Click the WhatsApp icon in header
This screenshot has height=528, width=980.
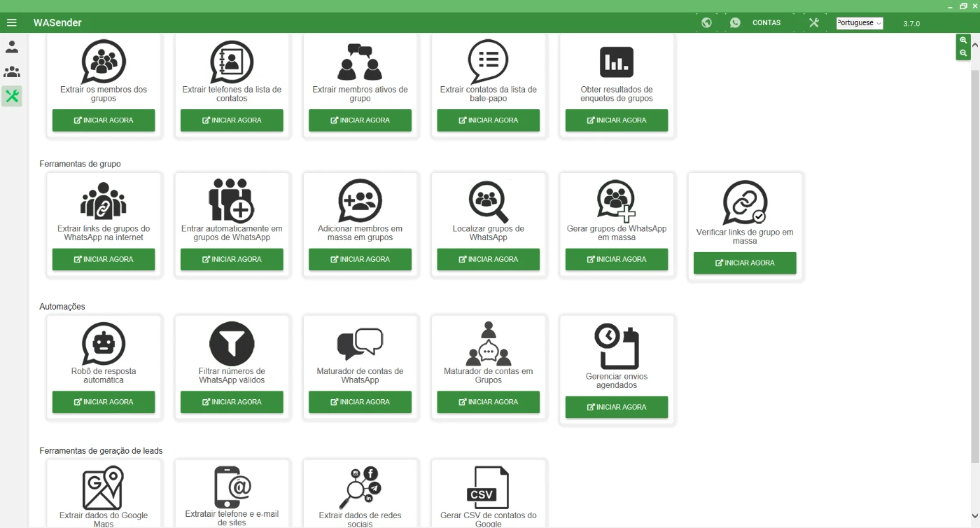pyautogui.click(x=735, y=22)
